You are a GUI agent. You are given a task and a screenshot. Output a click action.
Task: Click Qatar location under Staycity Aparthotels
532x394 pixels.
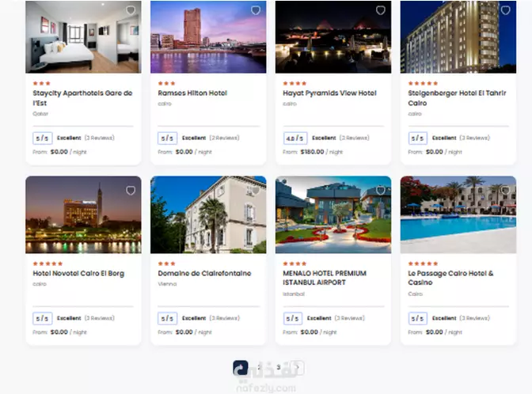coord(40,114)
